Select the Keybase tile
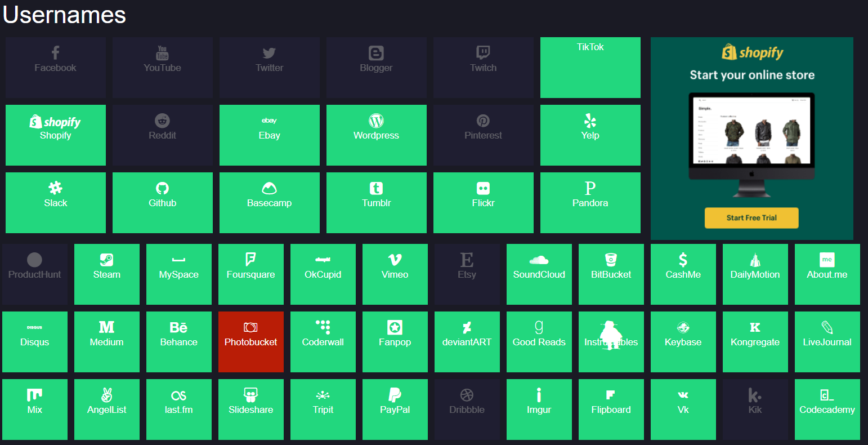The width and height of the screenshot is (868, 445). coord(683,342)
